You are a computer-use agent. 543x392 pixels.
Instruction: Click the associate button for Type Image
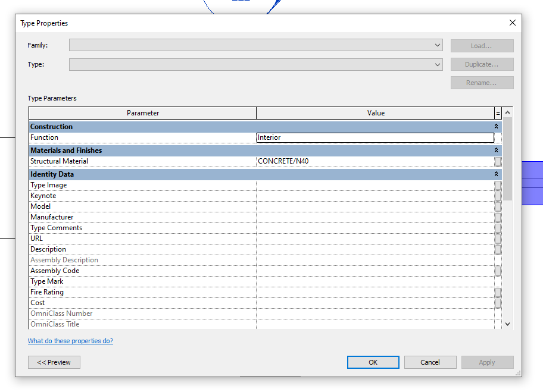(x=498, y=186)
